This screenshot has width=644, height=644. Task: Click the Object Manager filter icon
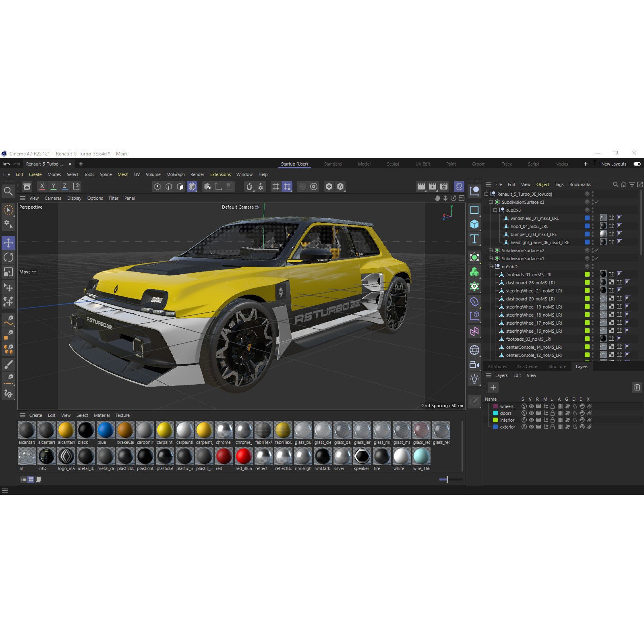click(632, 184)
